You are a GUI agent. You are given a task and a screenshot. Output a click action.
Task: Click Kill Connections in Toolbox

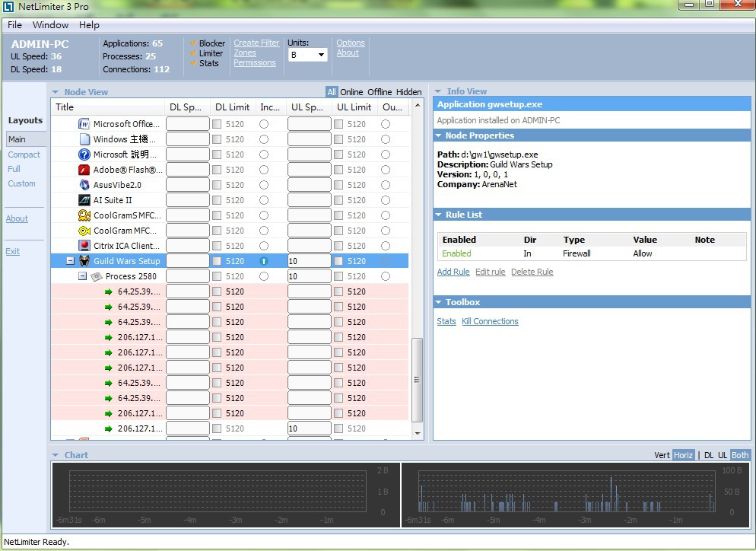tap(490, 322)
